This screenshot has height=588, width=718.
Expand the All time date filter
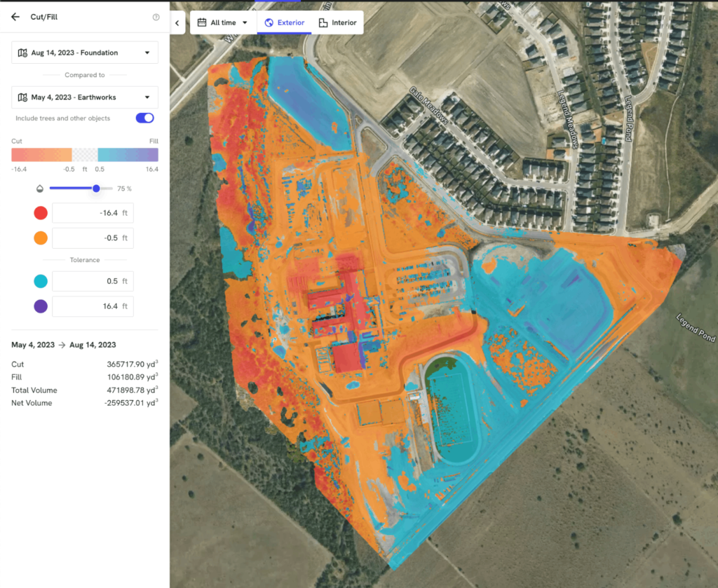click(223, 22)
